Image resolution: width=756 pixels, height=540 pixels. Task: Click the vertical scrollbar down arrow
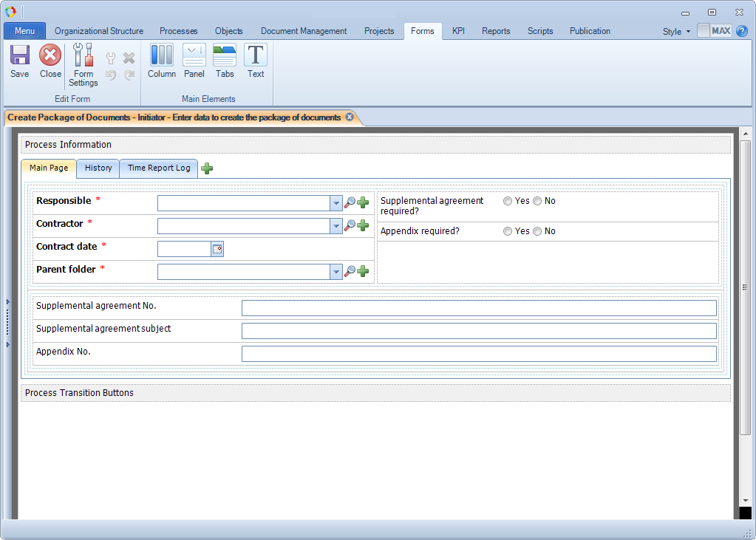[746, 500]
